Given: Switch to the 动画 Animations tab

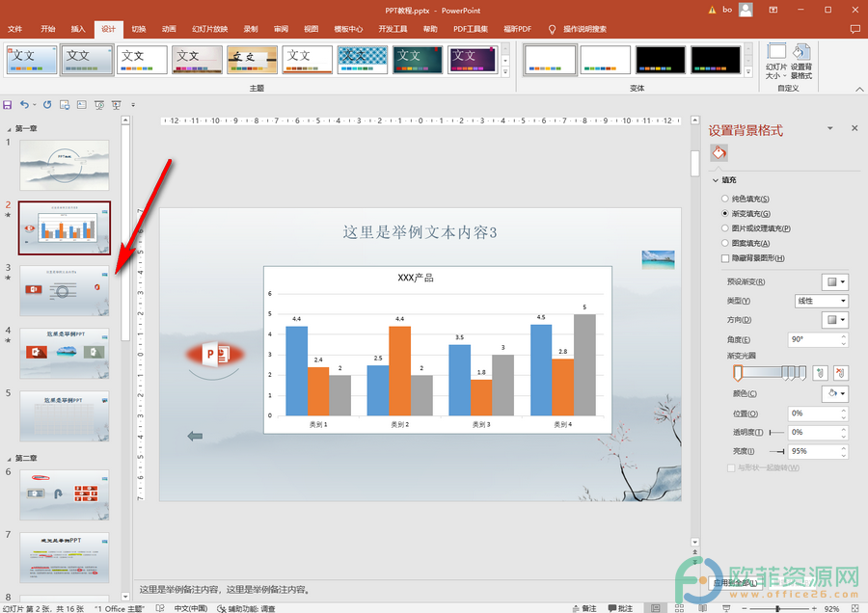Looking at the screenshot, I should pyautogui.click(x=169, y=29).
